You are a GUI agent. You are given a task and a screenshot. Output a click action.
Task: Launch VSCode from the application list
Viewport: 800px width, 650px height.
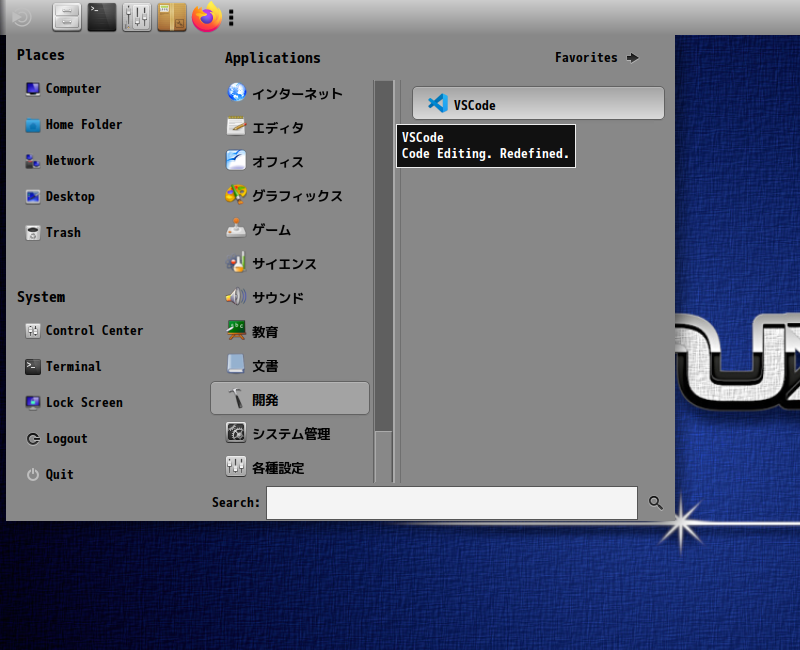(x=538, y=104)
